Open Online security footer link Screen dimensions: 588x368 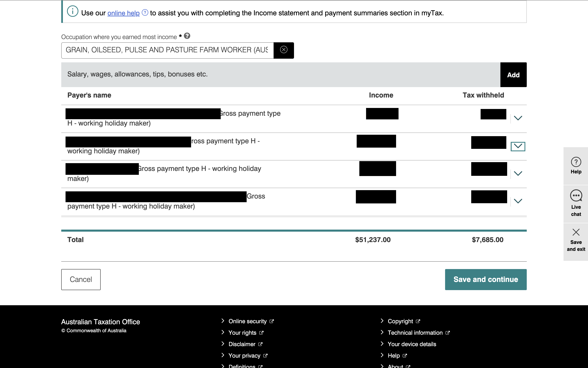(x=251, y=321)
